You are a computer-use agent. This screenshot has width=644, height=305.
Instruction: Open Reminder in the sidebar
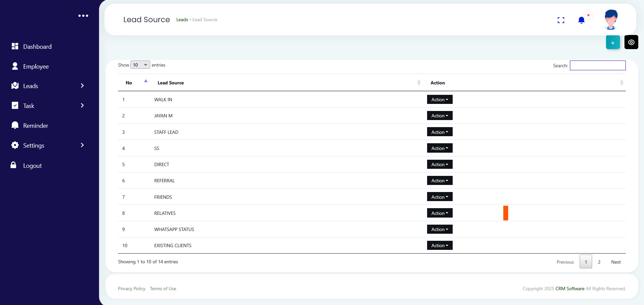pyautogui.click(x=35, y=126)
